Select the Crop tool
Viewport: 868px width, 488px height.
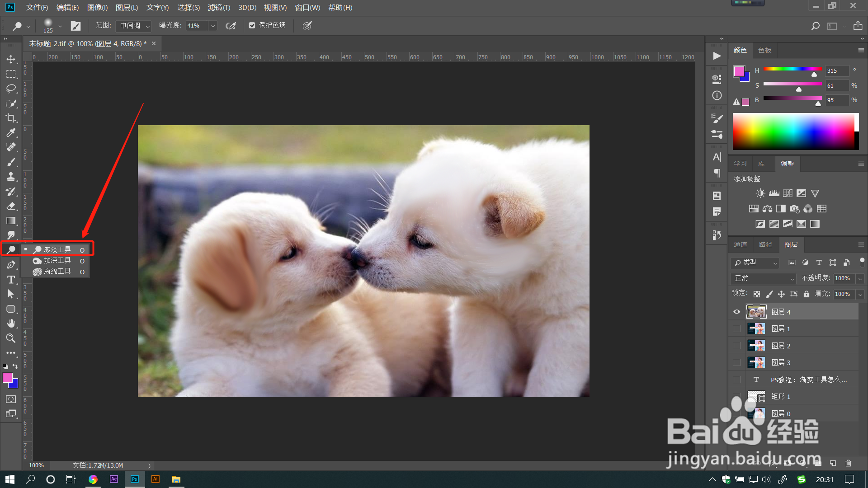(11, 118)
